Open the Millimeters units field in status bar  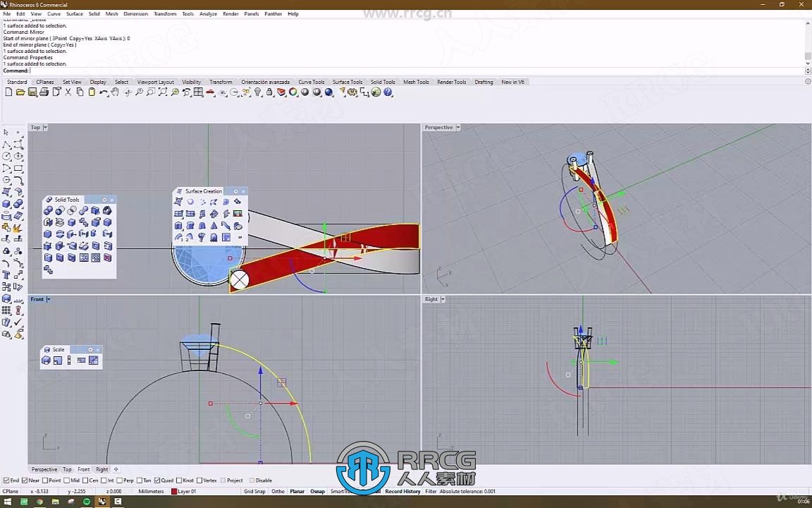click(x=152, y=491)
